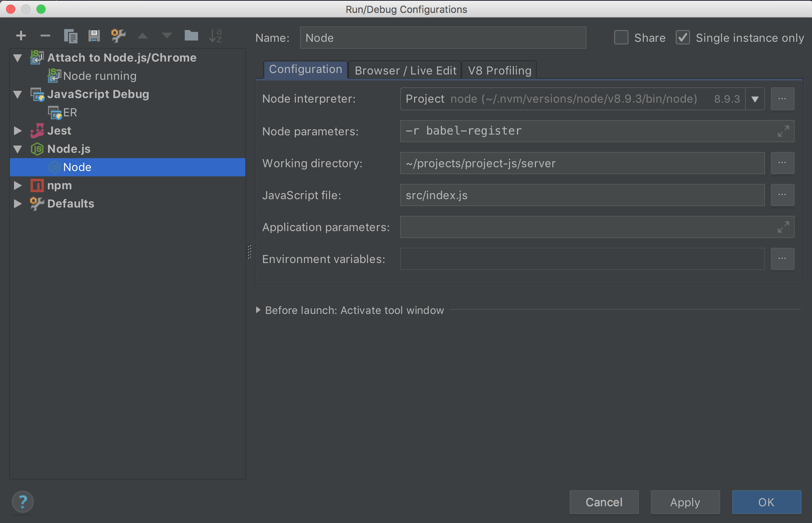Image resolution: width=812 pixels, height=523 pixels.
Task: Open Node interpreter version dropdown
Action: point(757,99)
